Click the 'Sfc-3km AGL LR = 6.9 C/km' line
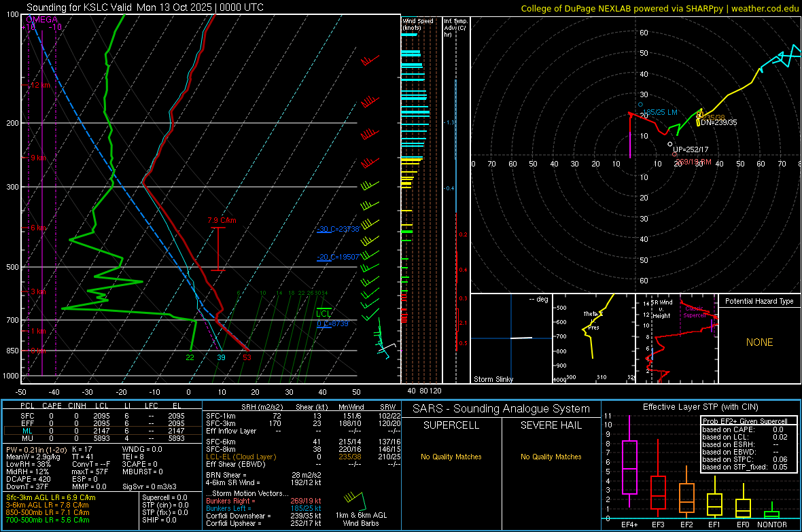802x532 pixels. click(51, 498)
